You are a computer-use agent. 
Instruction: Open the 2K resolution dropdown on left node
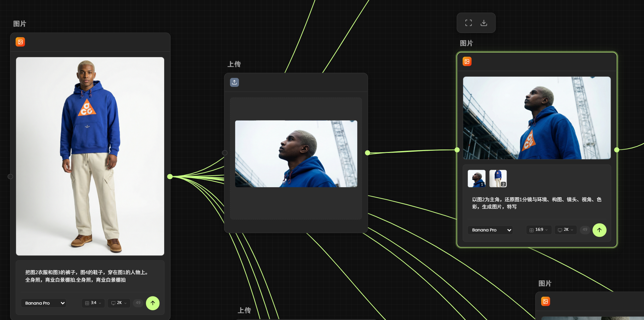coord(119,303)
